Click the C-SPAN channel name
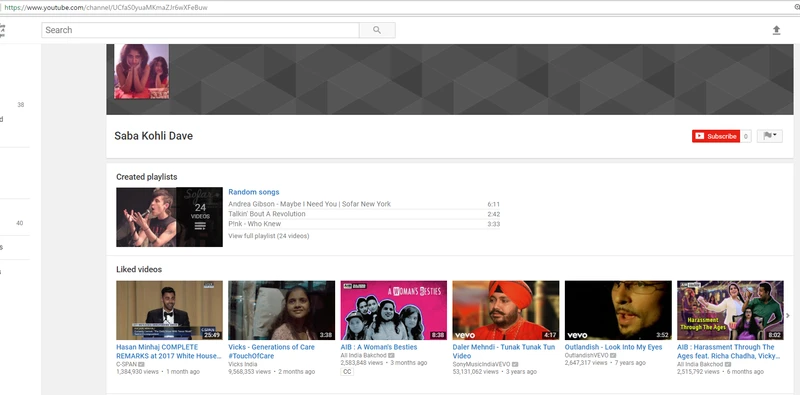Screen dimensions: 800x395 click(127, 364)
